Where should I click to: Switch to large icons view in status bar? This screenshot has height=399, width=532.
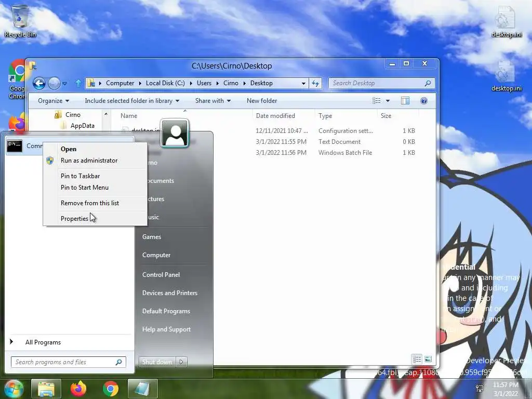[428, 359]
